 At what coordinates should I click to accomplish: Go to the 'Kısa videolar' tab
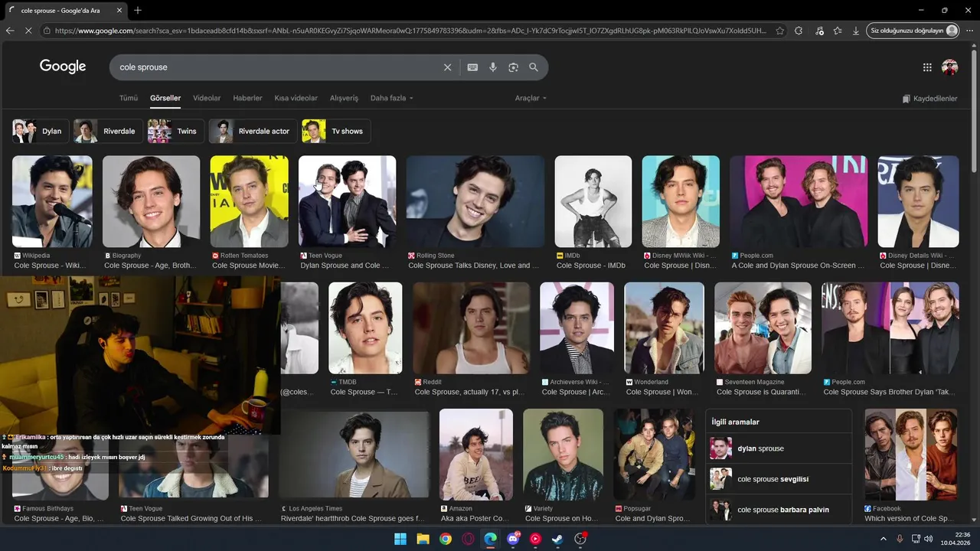point(296,98)
